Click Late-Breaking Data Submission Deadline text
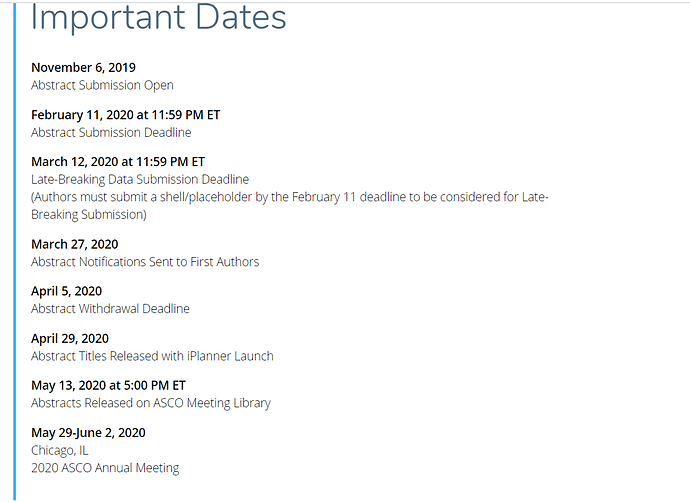690x502 pixels. click(x=140, y=180)
